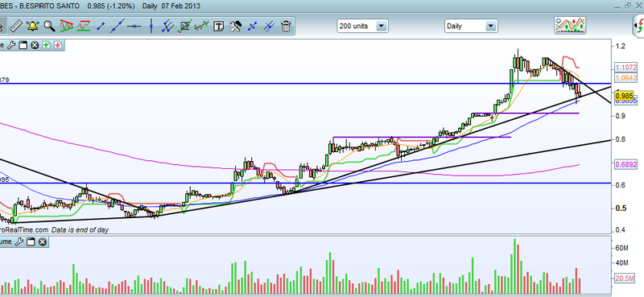Select the horizontal line tool
The width and height of the screenshot is (644, 297).
[x=134, y=27]
